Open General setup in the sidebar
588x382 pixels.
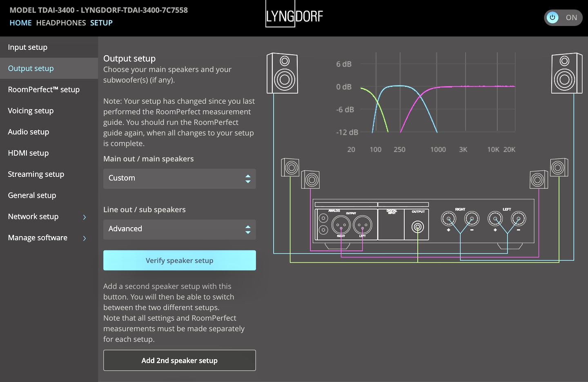pos(49,196)
